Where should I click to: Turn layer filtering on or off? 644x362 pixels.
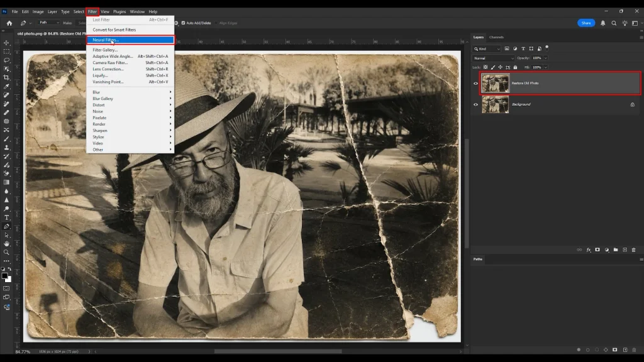(x=547, y=48)
